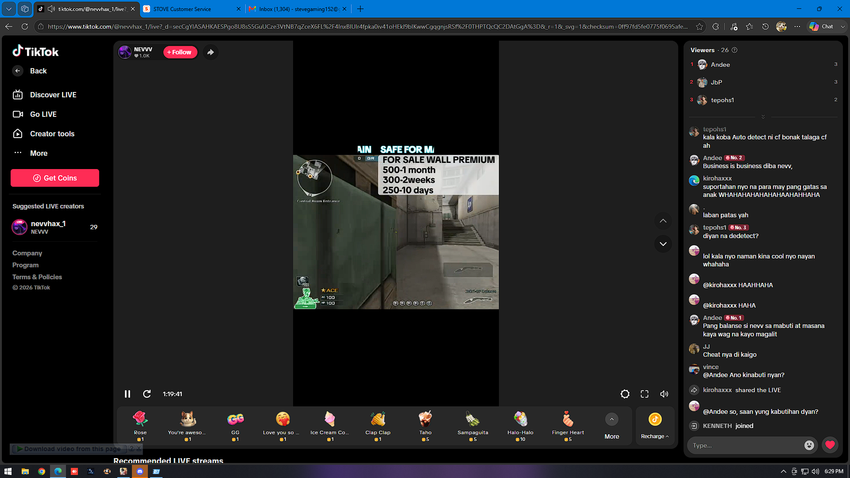Switch to Gmail Inbox tab
Image resolution: width=850 pixels, height=478 pixels.
298,9
